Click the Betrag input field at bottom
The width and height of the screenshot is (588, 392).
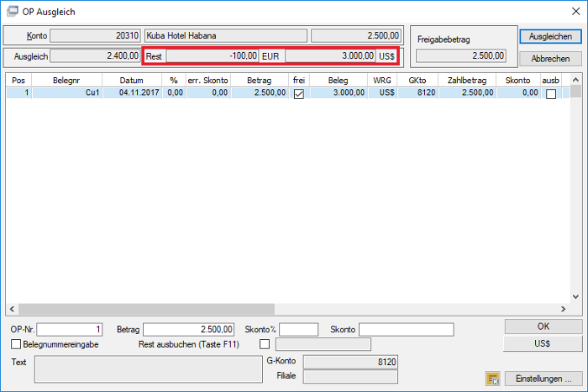coord(189,329)
